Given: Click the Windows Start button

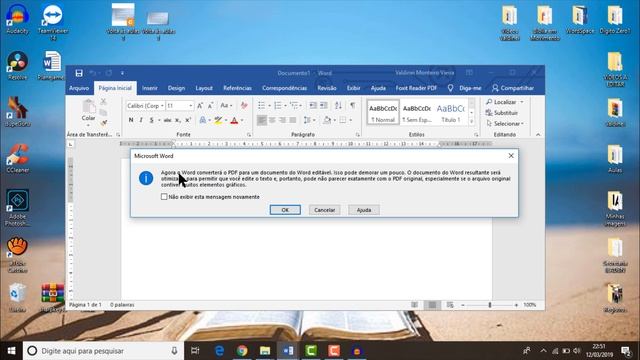Looking at the screenshot, I should [x=11, y=351].
